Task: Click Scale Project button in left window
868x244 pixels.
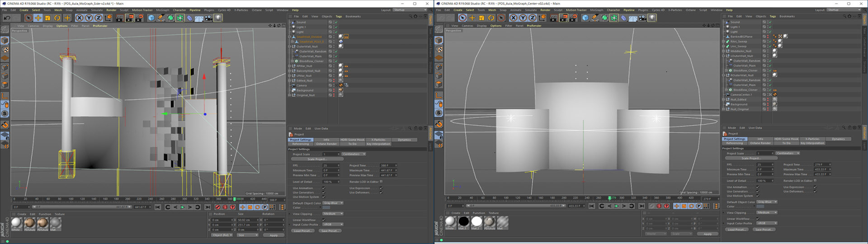Action: tap(316, 159)
